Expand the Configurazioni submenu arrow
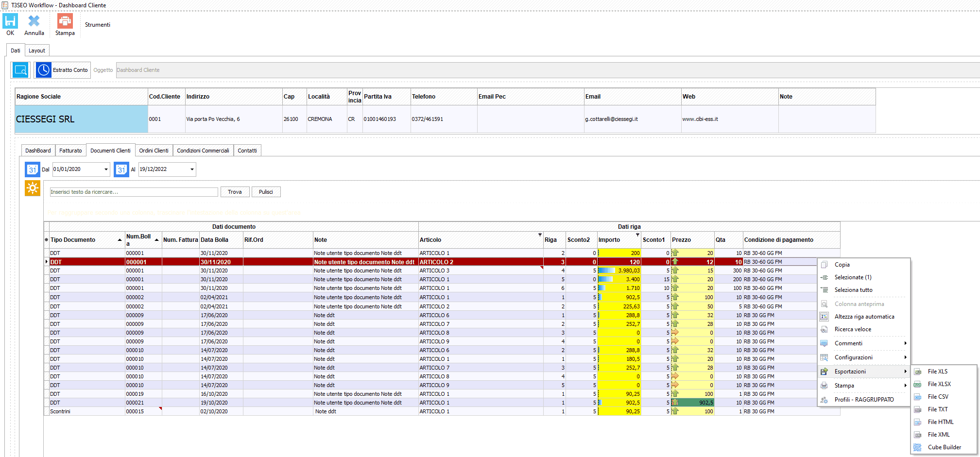 pos(905,357)
